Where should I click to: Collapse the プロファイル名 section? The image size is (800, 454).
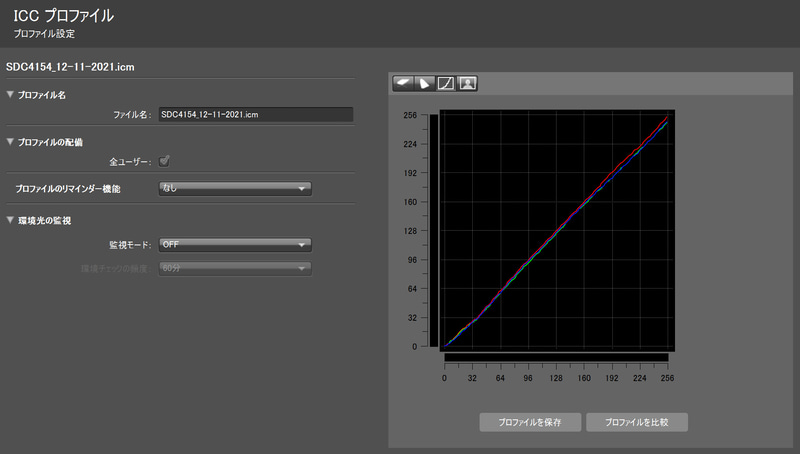click(10, 94)
